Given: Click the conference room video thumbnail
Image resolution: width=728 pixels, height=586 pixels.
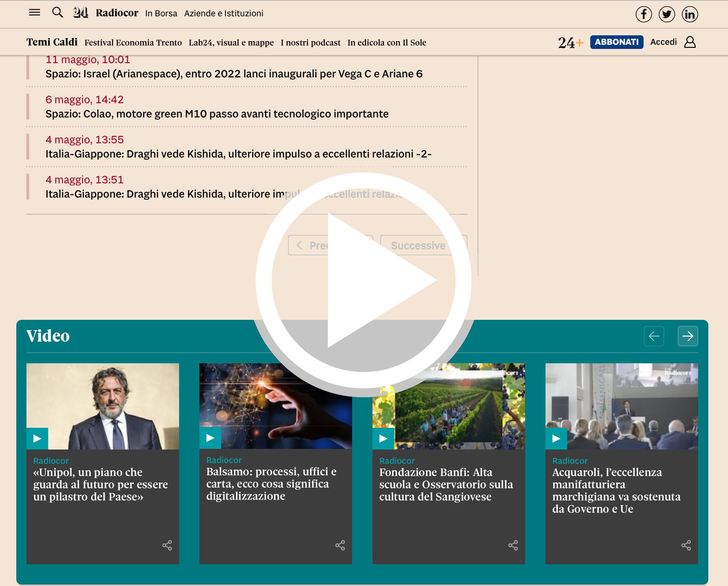Looking at the screenshot, I should [x=621, y=406].
